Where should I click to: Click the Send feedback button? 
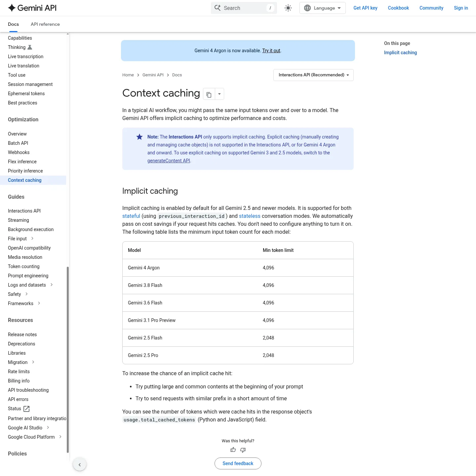coord(238,463)
